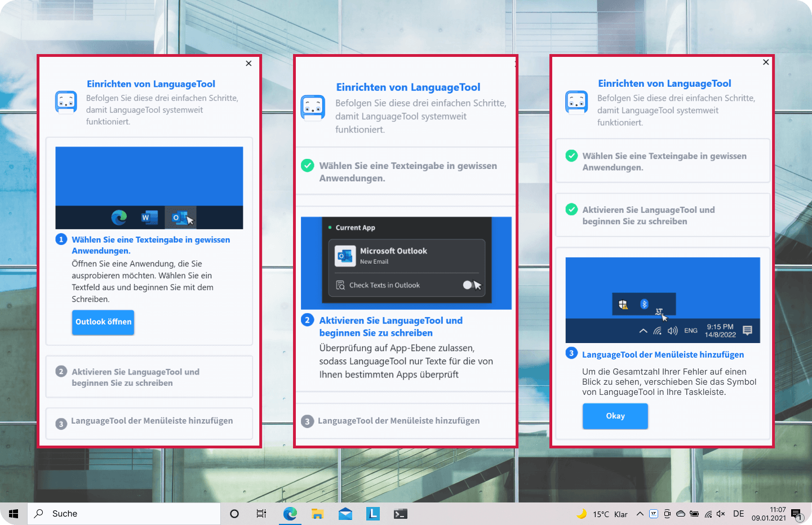This screenshot has height=525, width=812.
Task: Click Edge icon in first panel illustration
Action: (119, 217)
